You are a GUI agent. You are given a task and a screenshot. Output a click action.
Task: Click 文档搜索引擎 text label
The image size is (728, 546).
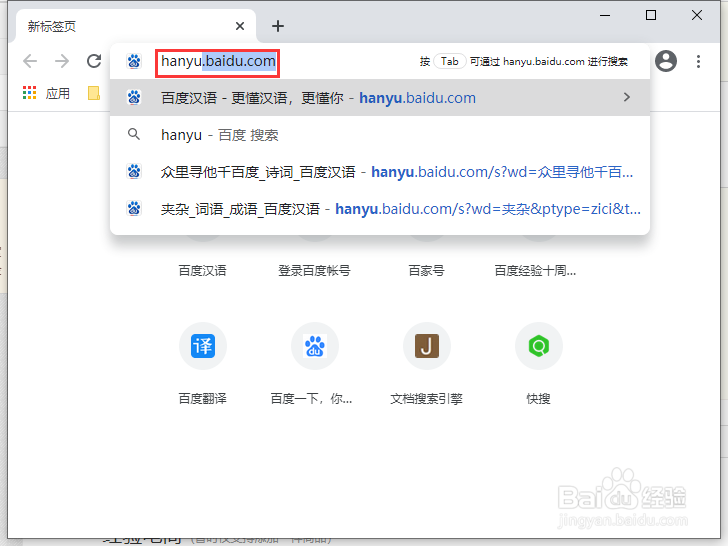pos(426,398)
